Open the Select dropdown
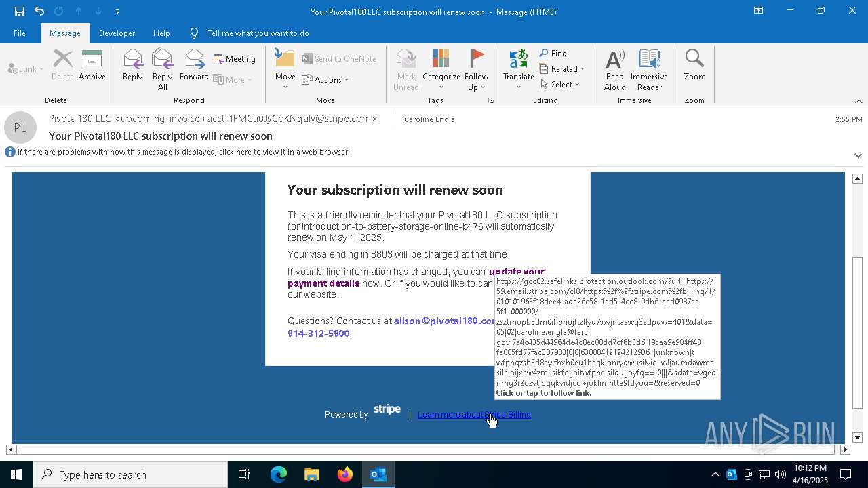868x488 pixels. pyautogui.click(x=560, y=85)
